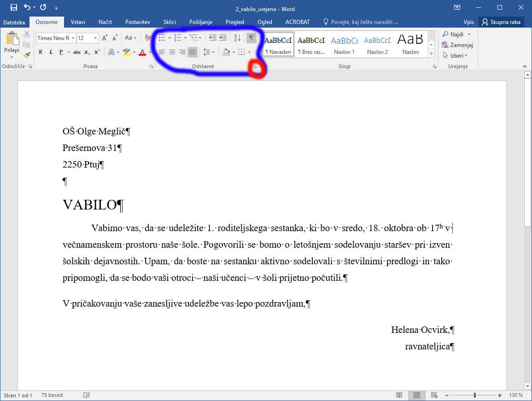Image resolution: width=532 pixels, height=401 pixels.
Task: Toggle bold with the K button
Action: point(41,52)
